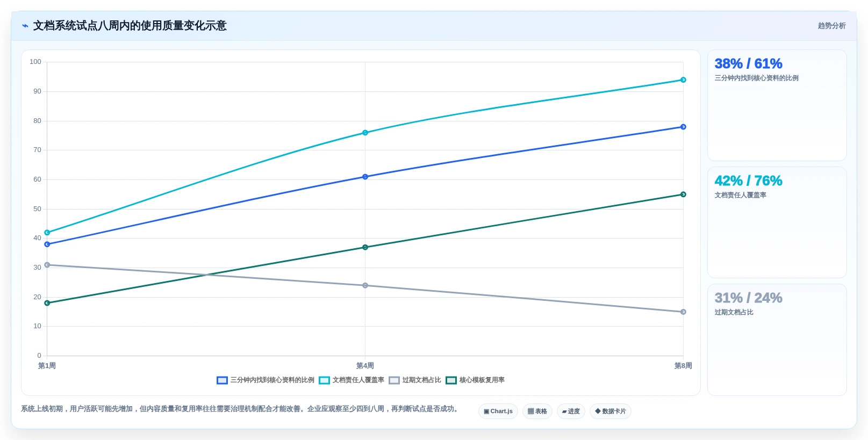
Task: Click the blue line point at 第4周
Action: [x=365, y=177]
